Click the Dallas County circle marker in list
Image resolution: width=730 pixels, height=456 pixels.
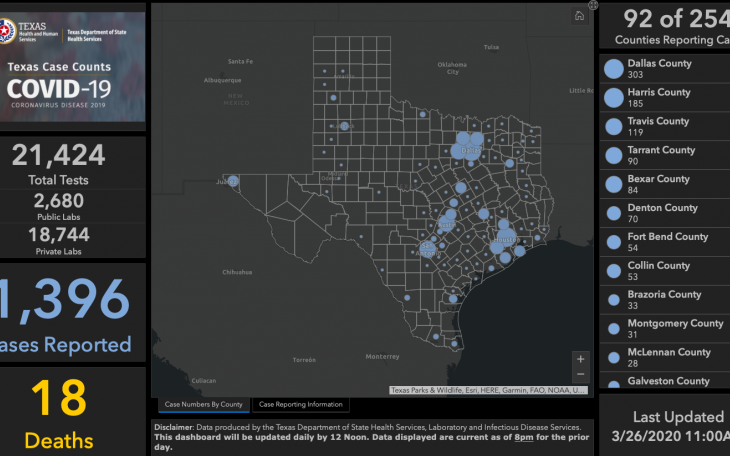tap(613, 69)
